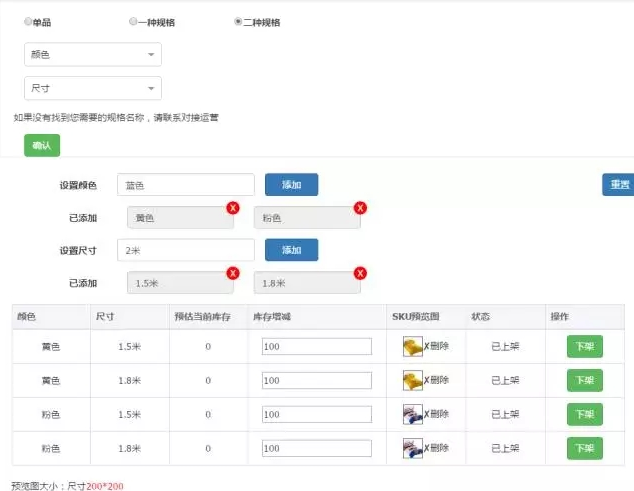
Task: Delete SKU image for 粉色 1.5米 row
Action: tap(437, 414)
